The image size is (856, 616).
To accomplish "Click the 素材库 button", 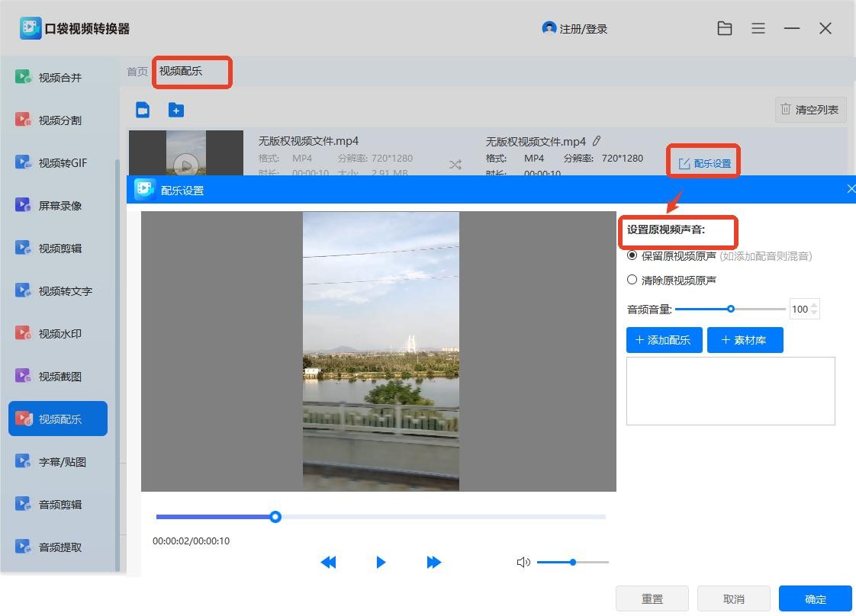I will coord(745,340).
